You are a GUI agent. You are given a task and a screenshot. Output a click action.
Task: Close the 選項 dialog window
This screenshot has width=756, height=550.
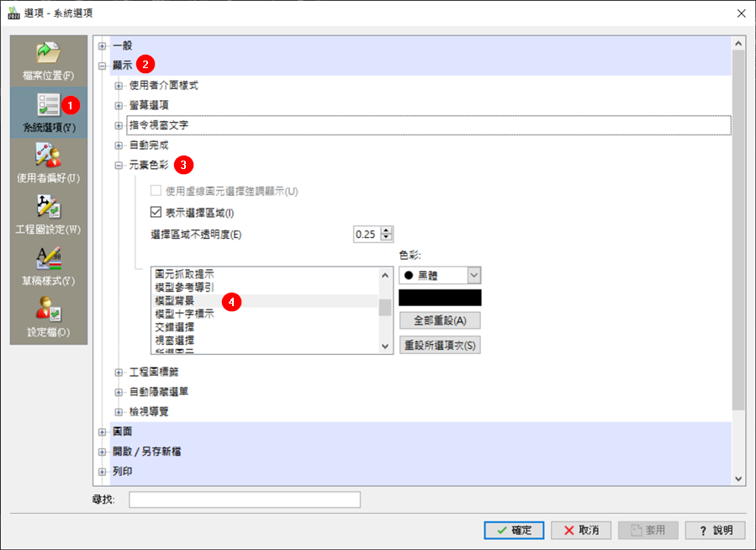742,13
